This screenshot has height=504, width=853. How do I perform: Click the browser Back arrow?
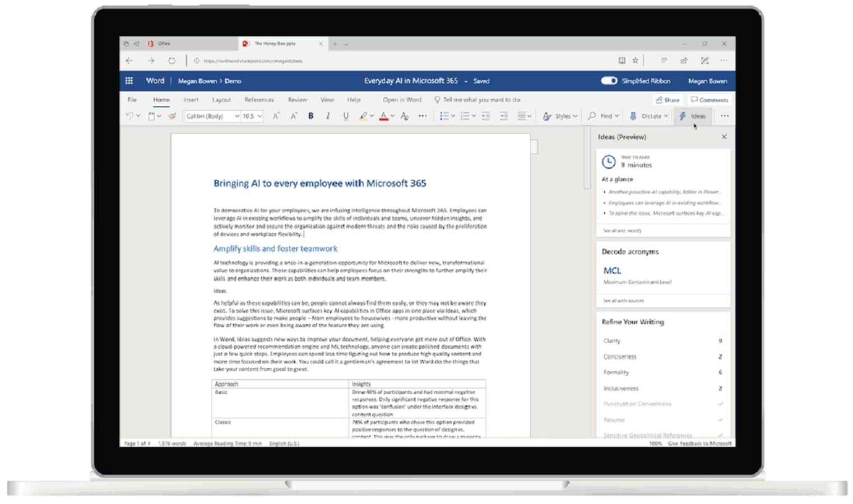129,60
